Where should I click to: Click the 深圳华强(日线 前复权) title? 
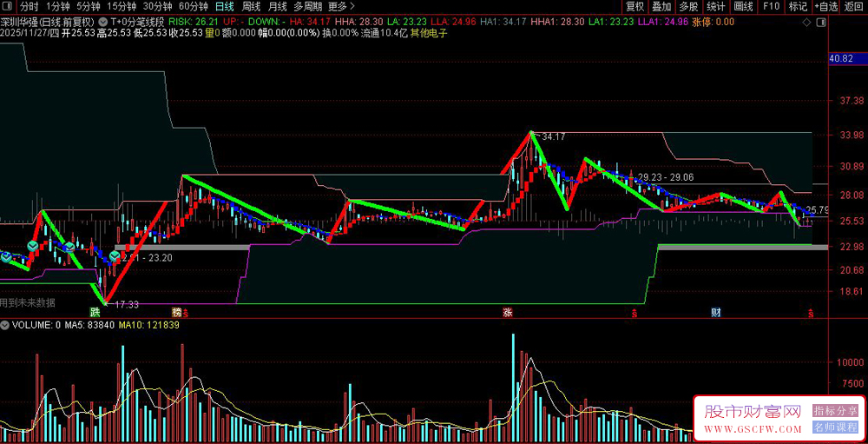49,23
